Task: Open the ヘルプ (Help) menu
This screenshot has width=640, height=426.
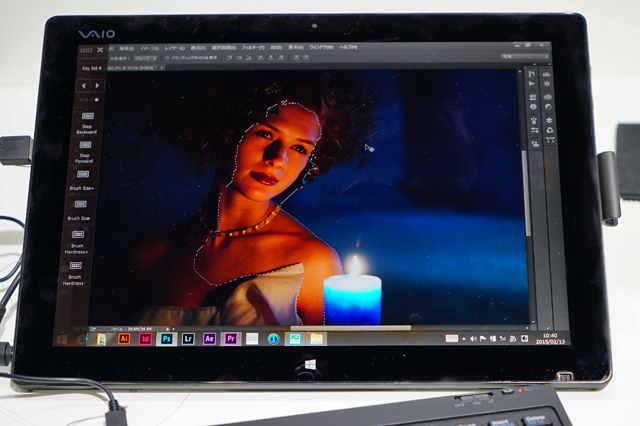Action: tap(348, 47)
